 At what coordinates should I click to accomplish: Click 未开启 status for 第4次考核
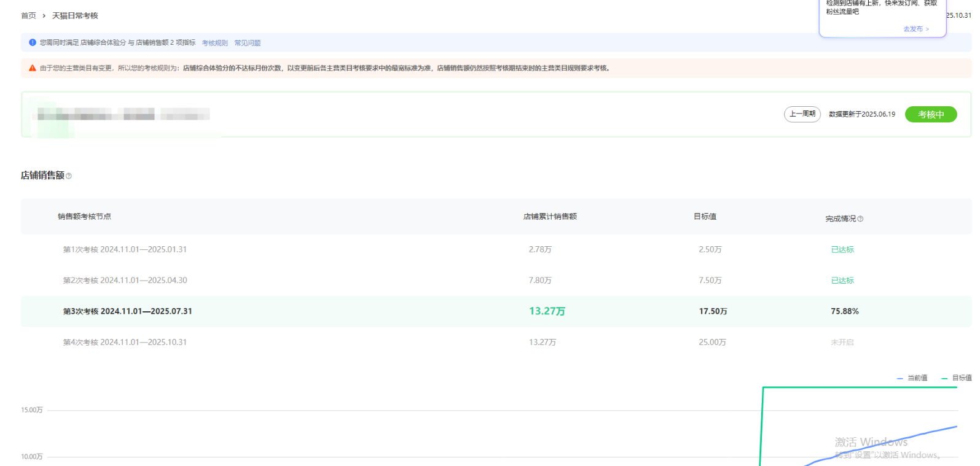[x=842, y=343]
